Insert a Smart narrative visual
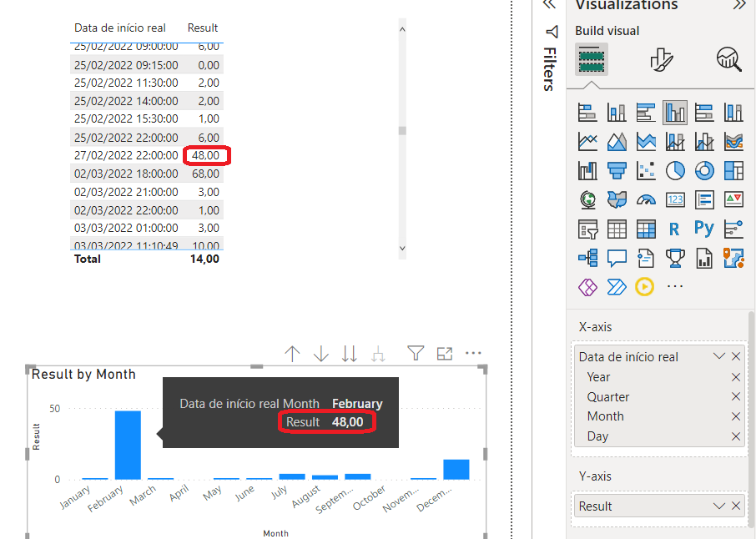 click(646, 258)
